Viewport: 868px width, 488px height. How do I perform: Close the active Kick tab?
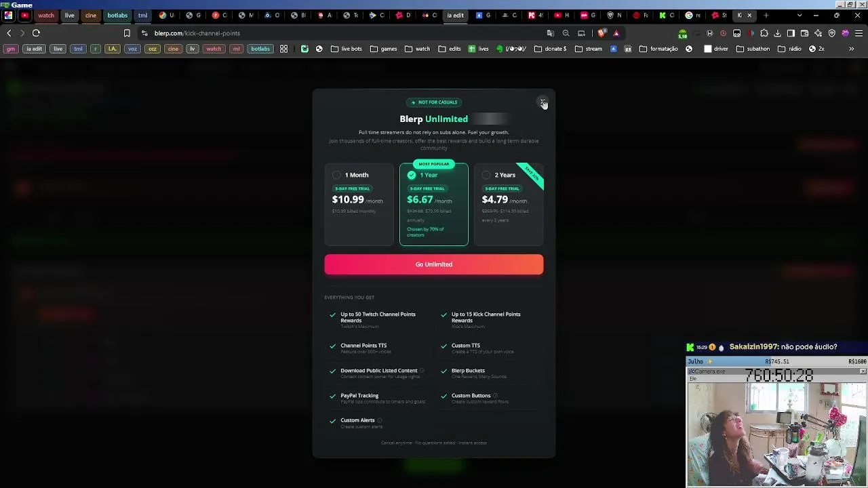tap(749, 15)
